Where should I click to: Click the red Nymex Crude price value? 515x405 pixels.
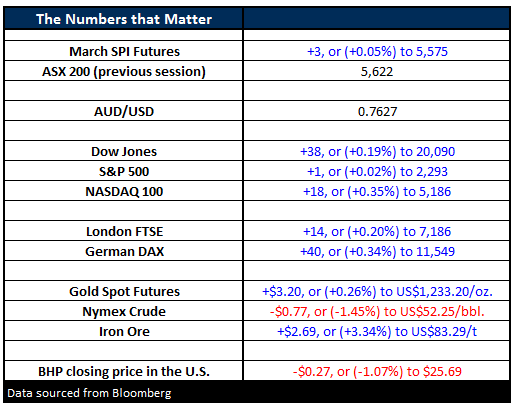[x=377, y=311]
